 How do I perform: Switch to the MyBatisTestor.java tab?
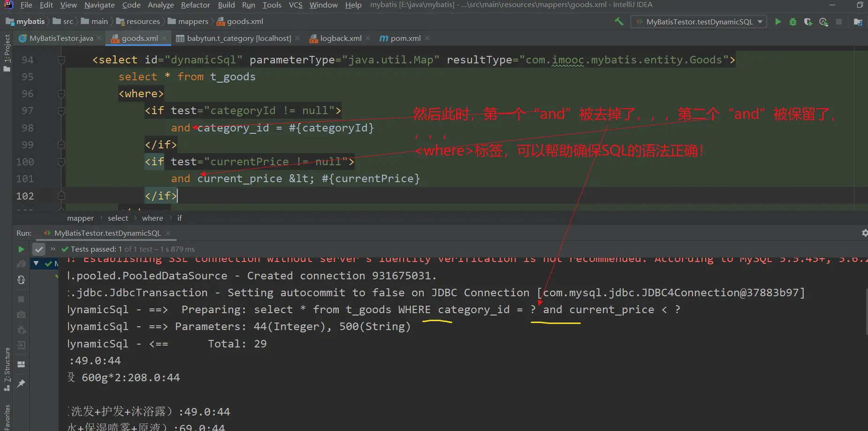coord(61,38)
